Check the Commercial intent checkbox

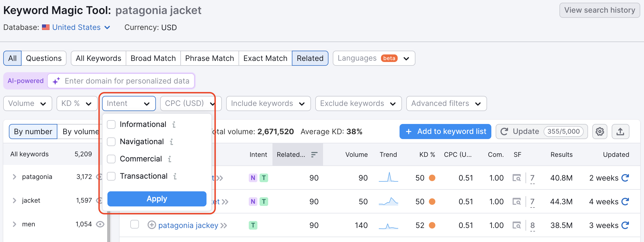click(111, 159)
